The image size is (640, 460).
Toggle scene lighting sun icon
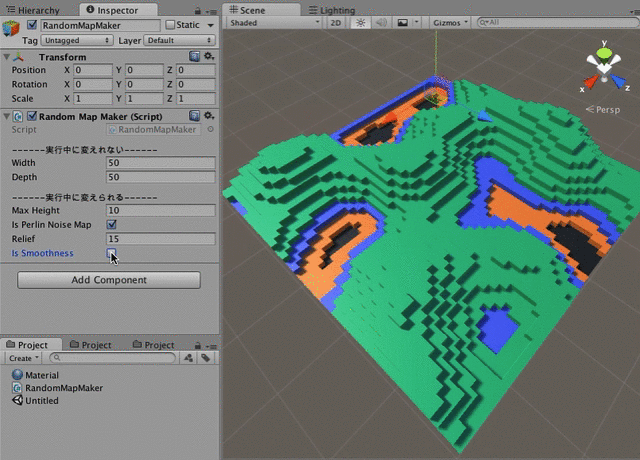click(x=360, y=23)
